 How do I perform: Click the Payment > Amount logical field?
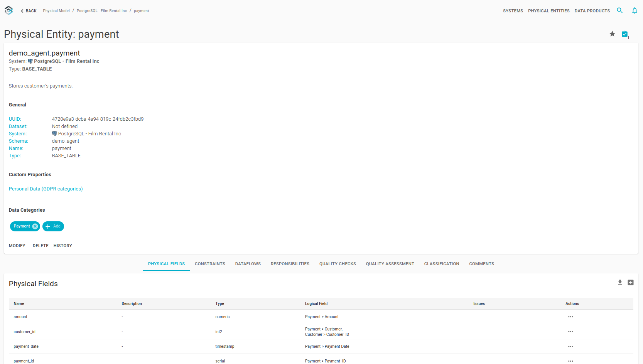[322, 317]
